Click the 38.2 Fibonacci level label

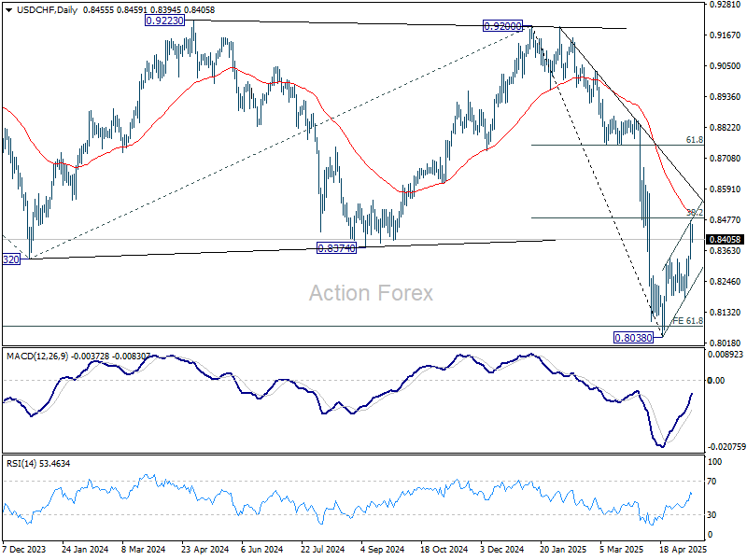point(694,213)
